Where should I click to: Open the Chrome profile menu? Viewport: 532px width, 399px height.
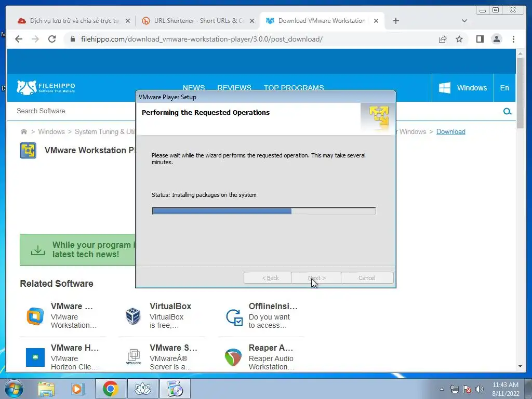pyautogui.click(x=496, y=39)
